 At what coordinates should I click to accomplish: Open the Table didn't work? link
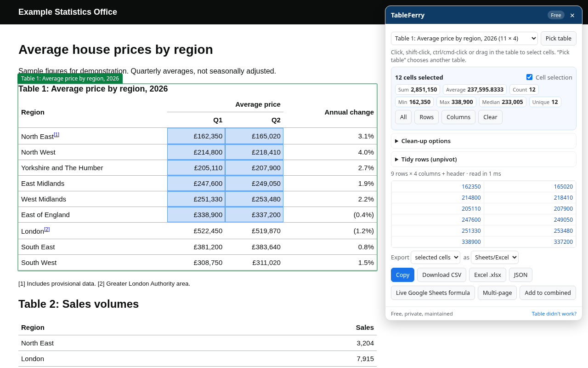(x=554, y=314)
